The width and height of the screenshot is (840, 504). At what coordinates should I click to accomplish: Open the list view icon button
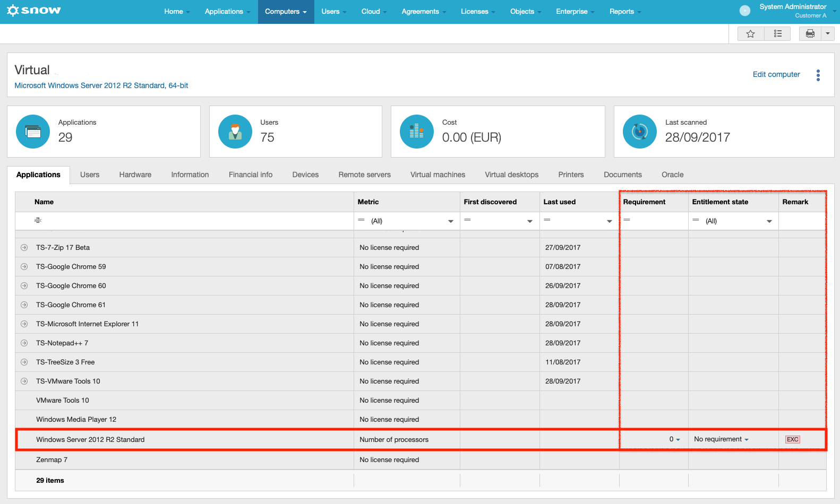pos(777,34)
